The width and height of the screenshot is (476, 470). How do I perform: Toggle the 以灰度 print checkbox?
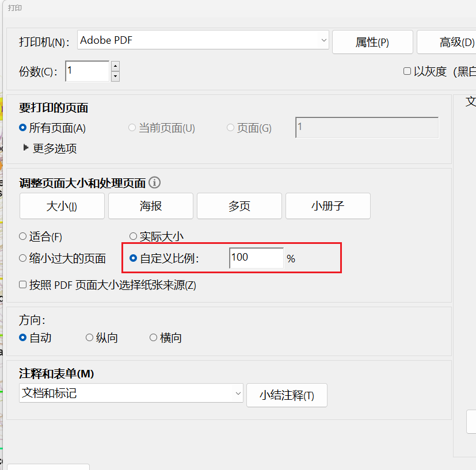pos(407,71)
